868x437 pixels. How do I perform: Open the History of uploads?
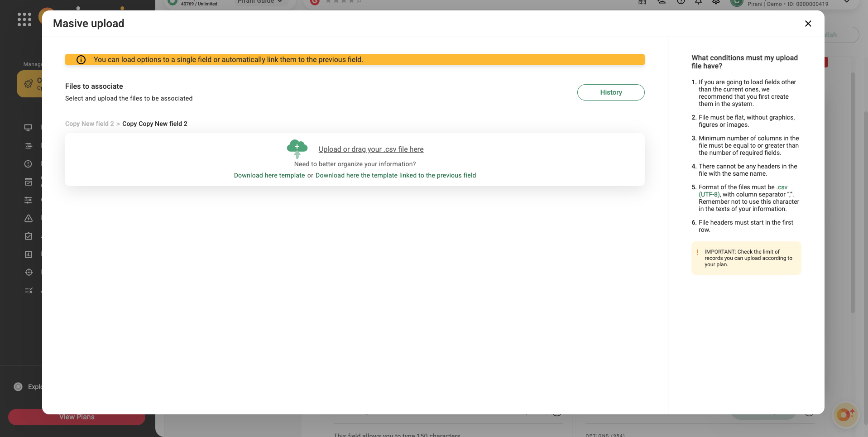pyautogui.click(x=610, y=92)
